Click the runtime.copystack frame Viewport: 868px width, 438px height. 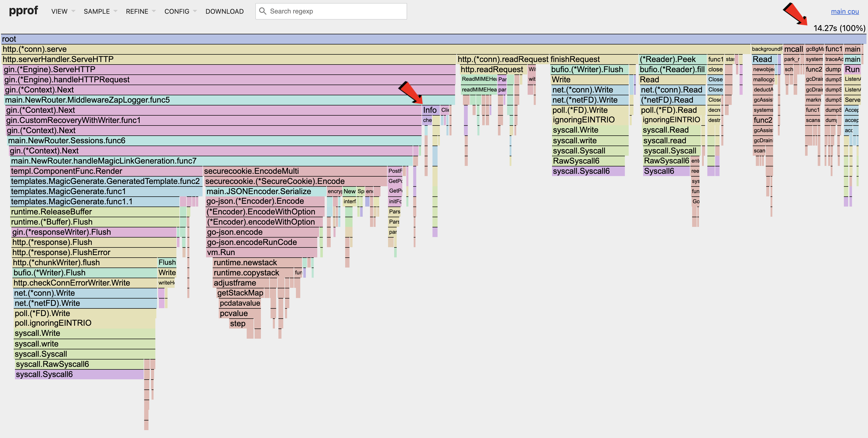tap(253, 273)
